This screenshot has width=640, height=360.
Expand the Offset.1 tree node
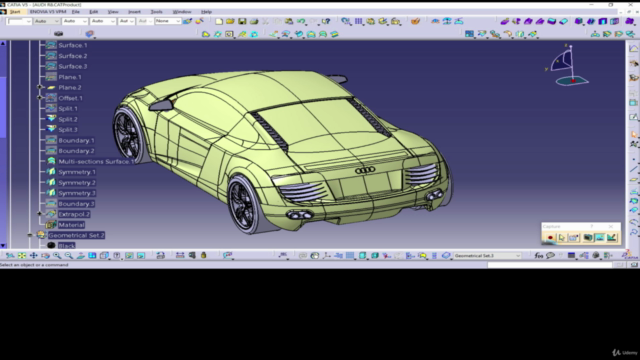tap(40, 98)
